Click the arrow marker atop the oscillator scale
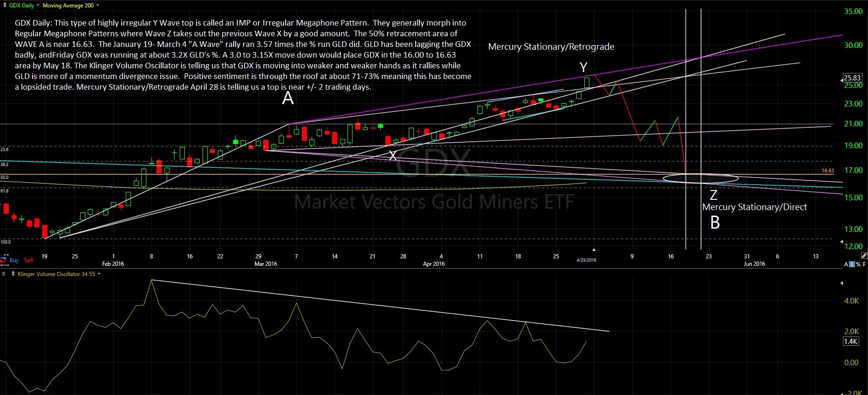Viewport: 868px width, 395px height. [x=842, y=283]
